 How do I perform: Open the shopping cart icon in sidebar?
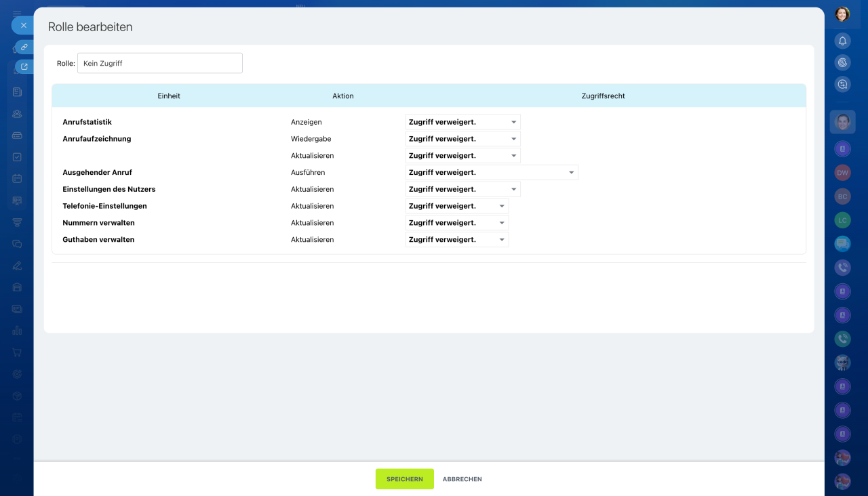click(17, 352)
